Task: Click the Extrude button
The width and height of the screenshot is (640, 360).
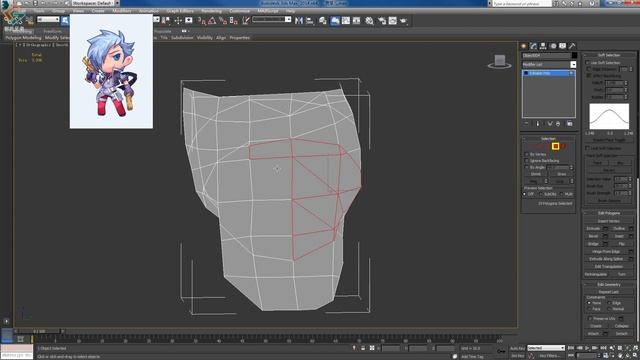Action: (593, 229)
